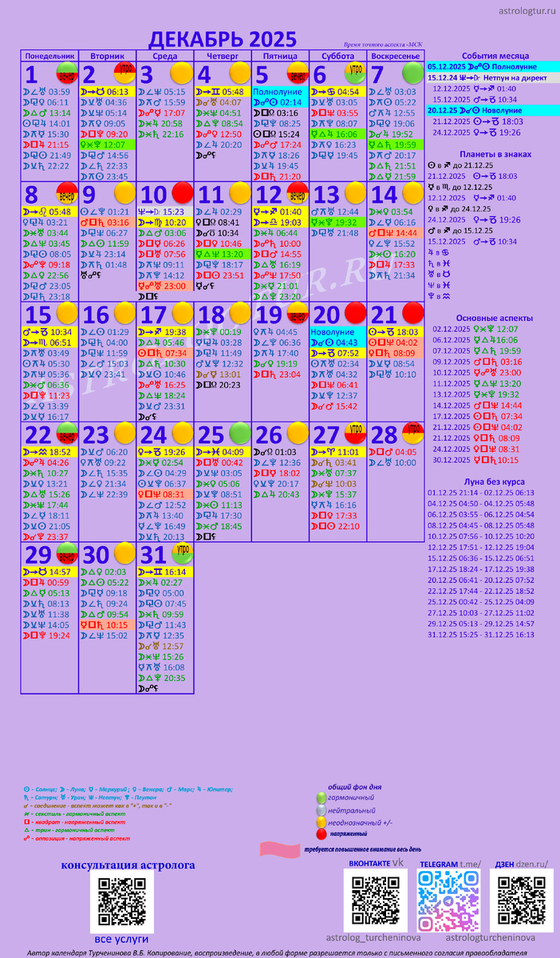Select the green circle on day 25
The image size is (560, 958).
coord(239,433)
